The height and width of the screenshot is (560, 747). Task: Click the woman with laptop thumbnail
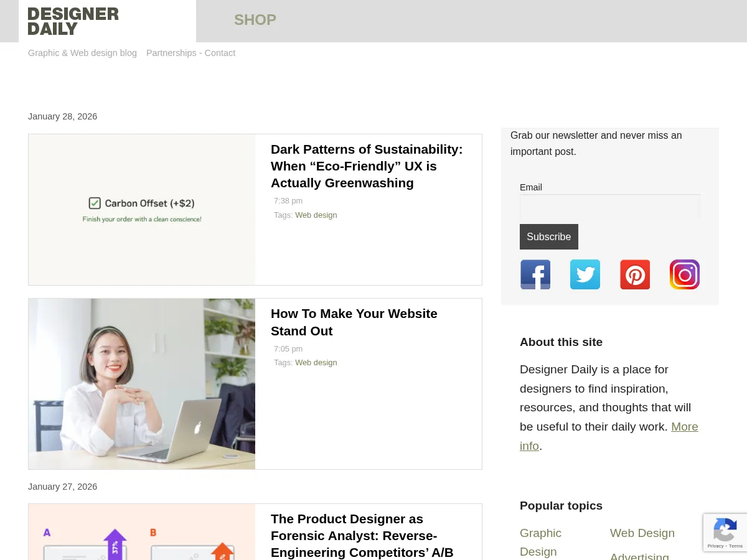pos(142,384)
